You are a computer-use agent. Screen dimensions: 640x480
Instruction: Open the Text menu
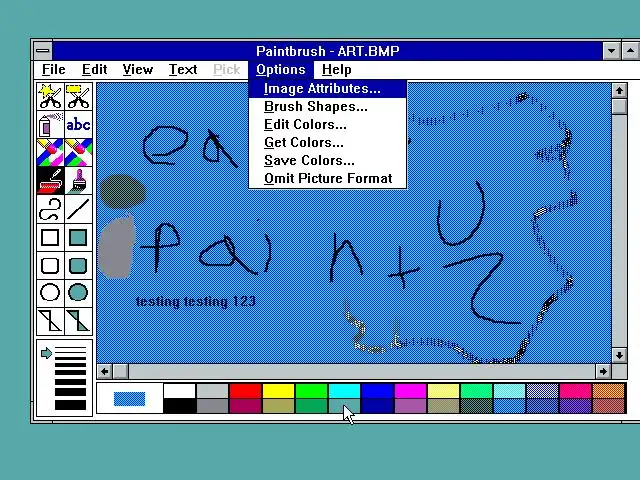(183, 69)
